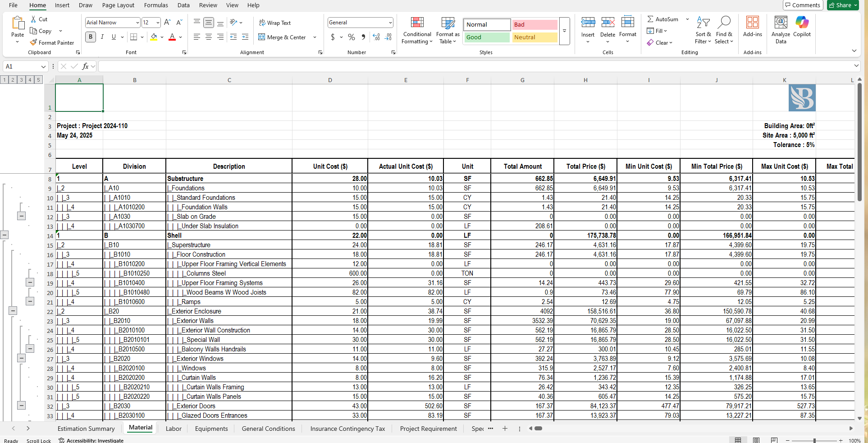The image size is (868, 443).
Task: Open the Labor worksheet tab
Action: tap(174, 429)
